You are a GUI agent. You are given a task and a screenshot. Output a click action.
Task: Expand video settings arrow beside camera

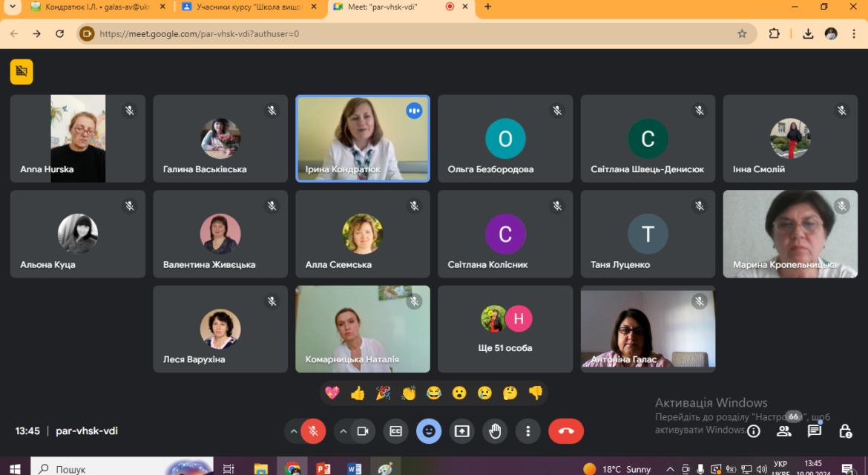point(343,431)
